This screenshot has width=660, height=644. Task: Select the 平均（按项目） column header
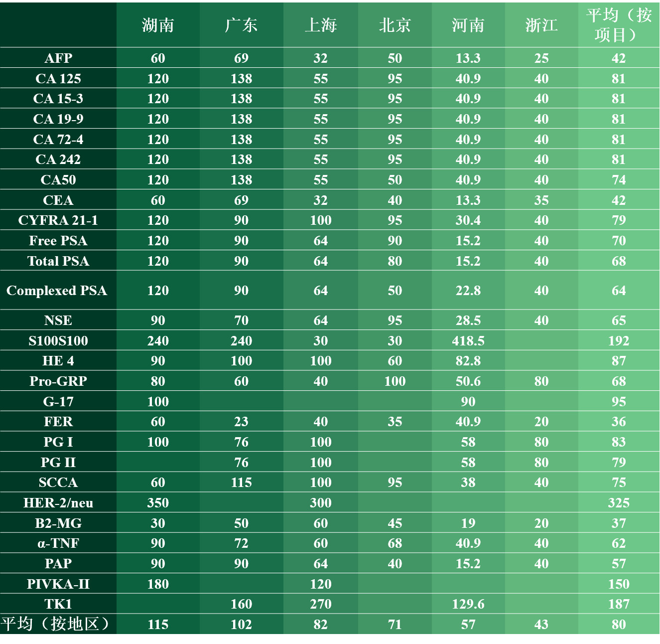coord(619,25)
